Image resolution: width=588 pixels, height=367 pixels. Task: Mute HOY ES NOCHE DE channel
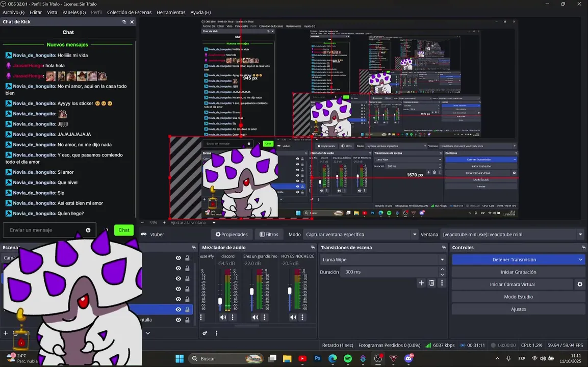(x=293, y=317)
